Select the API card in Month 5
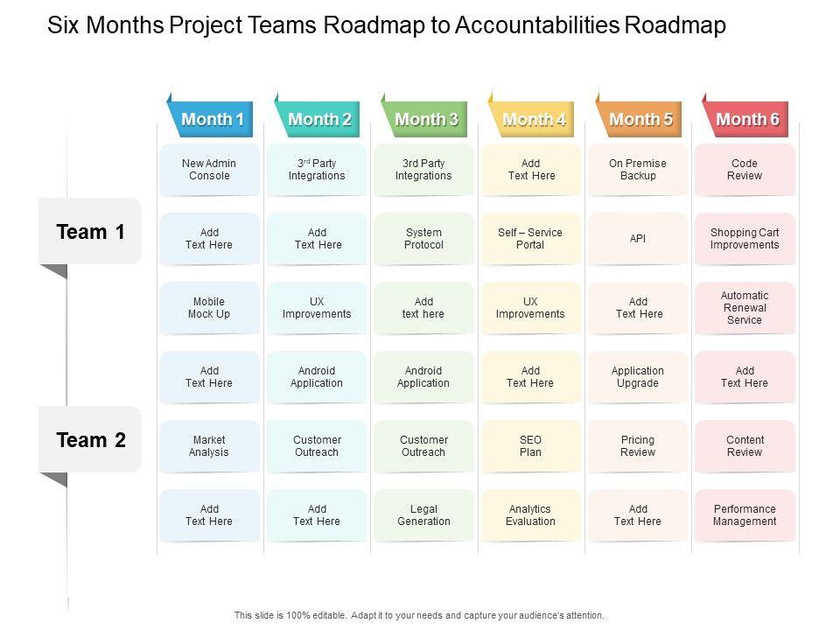 pyautogui.click(x=638, y=239)
